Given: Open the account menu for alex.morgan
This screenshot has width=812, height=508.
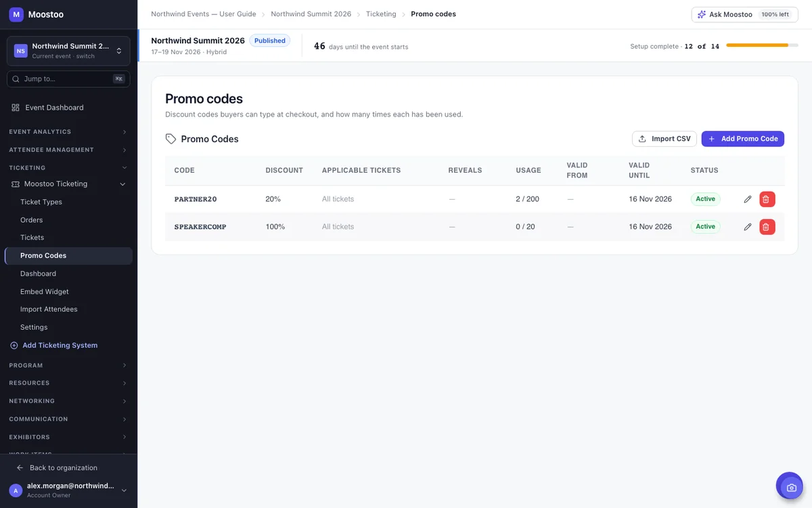Looking at the screenshot, I should point(68,490).
